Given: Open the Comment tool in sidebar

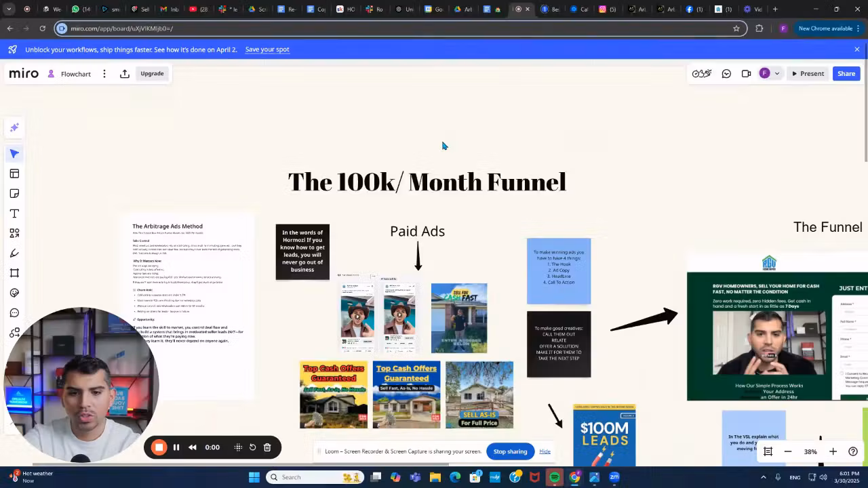Looking at the screenshot, I should click(x=14, y=313).
